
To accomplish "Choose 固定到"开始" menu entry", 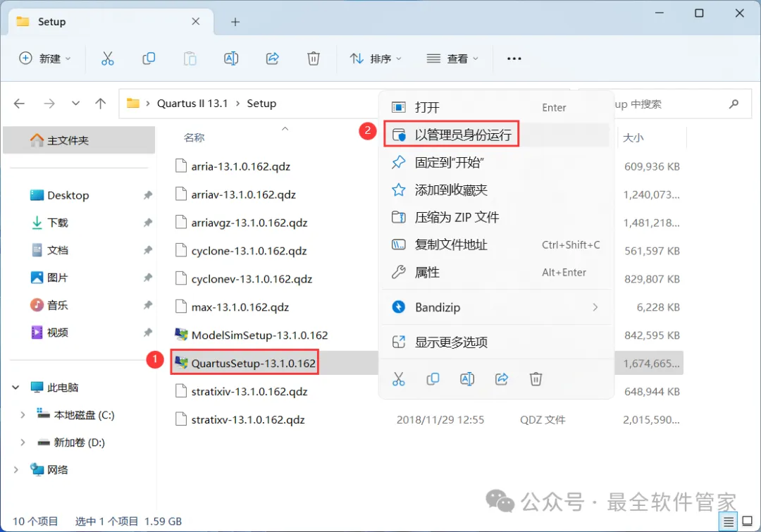I will 496,162.
